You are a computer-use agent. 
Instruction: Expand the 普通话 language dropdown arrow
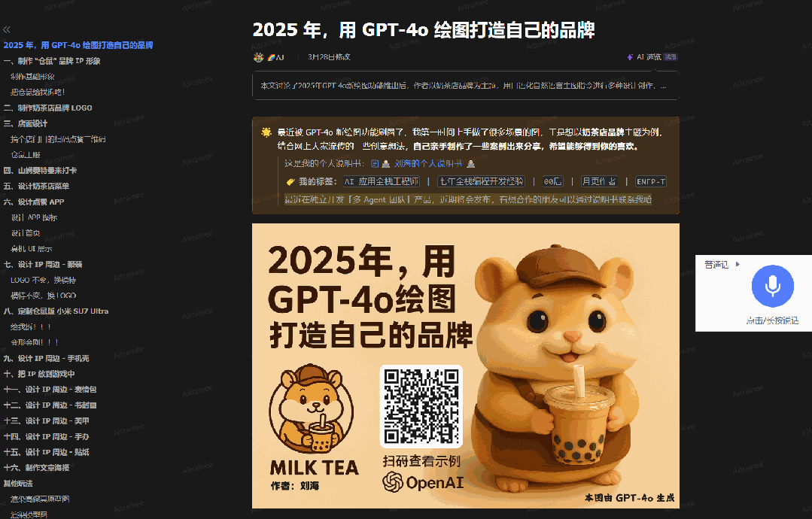[x=737, y=265]
